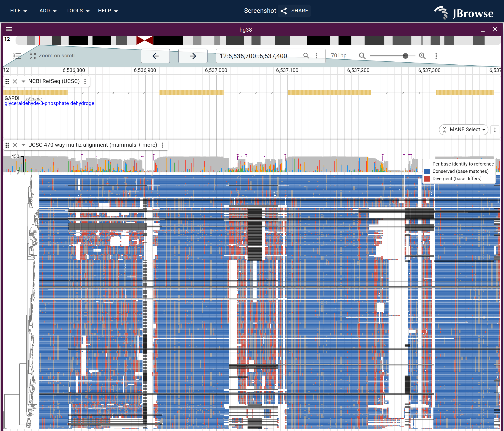The image size is (504, 431).
Task: Click the ruler label 6,537,300
Action: point(429,70)
